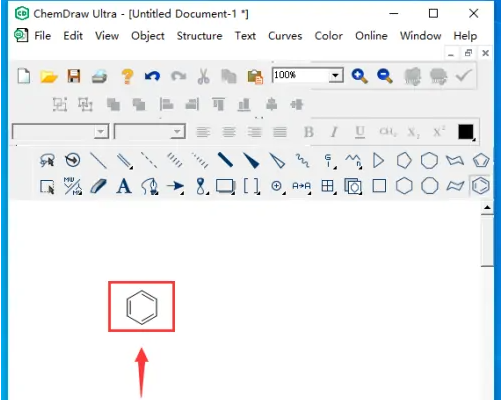Select the Orbital tool
The image size is (502, 400).
pyautogui.click(x=201, y=186)
